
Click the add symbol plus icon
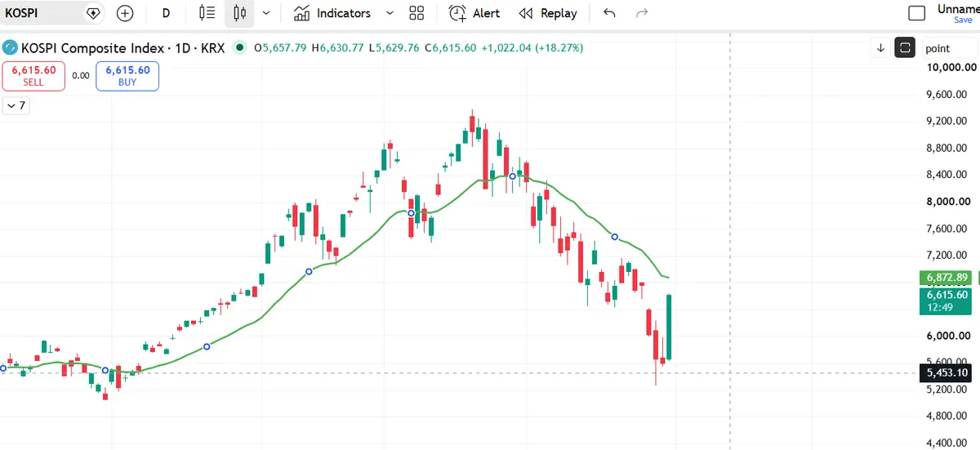(124, 13)
